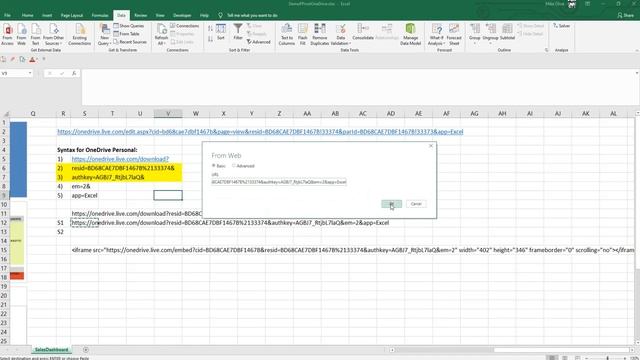
Task: Click the formula bar
Action: (359, 87)
